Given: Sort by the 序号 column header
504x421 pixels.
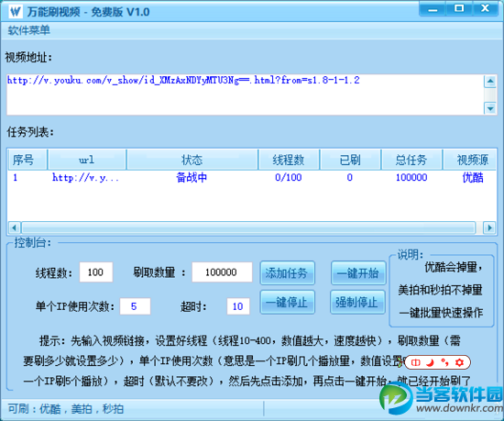Looking at the screenshot, I should (x=27, y=160).
